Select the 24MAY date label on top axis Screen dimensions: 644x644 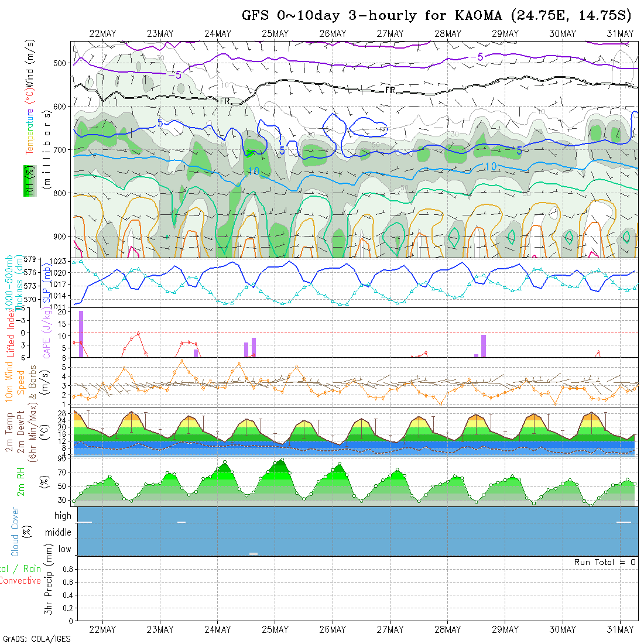coord(218,33)
